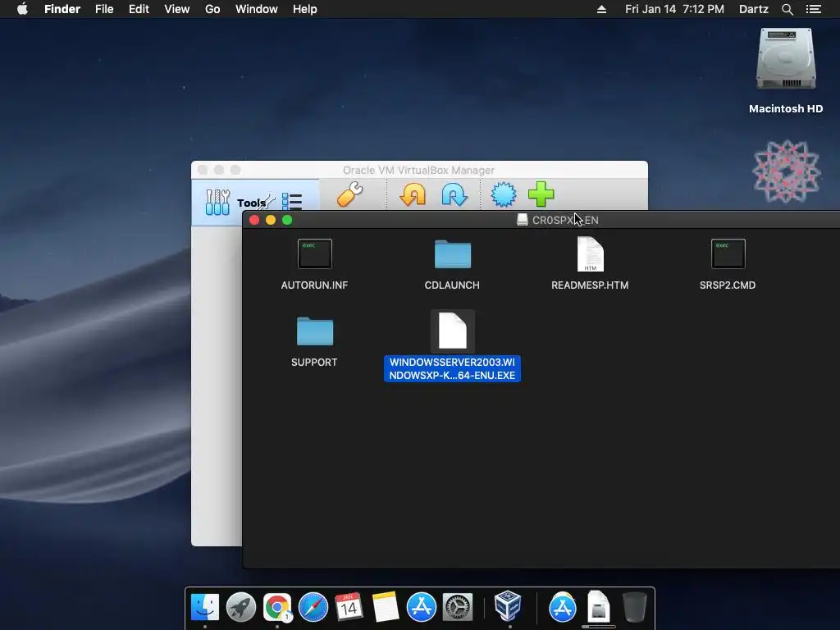This screenshot has height=630, width=840.
Task: Click the AUTORUN.INF file name label
Action: [x=314, y=285]
